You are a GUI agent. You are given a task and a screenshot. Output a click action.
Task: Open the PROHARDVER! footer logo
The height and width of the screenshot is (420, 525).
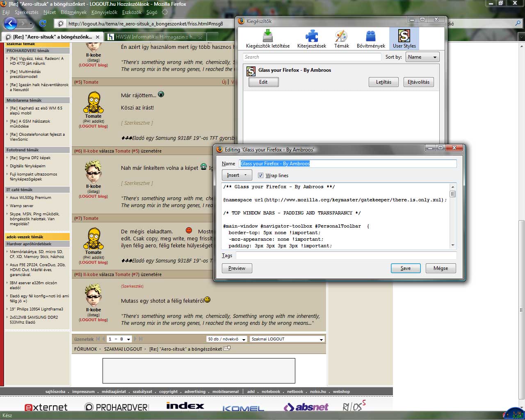116,407
